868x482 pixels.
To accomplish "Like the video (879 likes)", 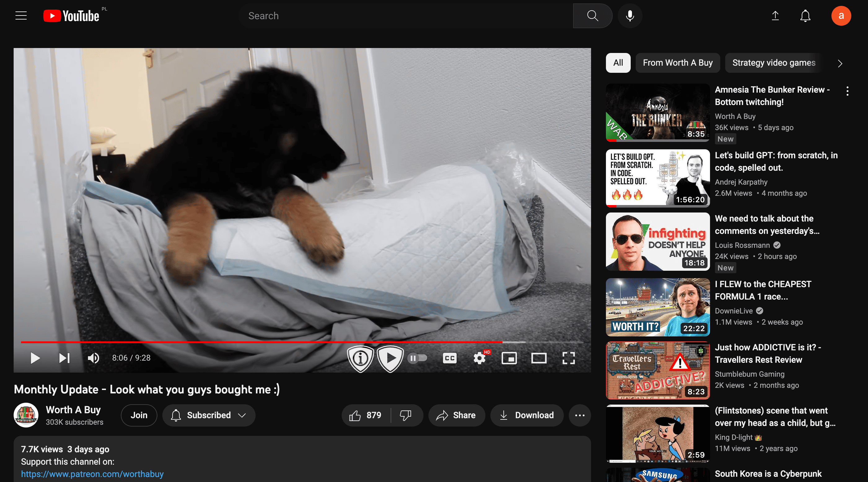I will [366, 415].
